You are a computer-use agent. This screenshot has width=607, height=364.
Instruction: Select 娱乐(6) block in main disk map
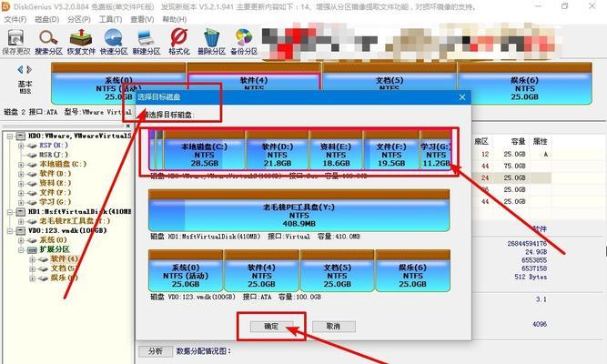click(524, 84)
